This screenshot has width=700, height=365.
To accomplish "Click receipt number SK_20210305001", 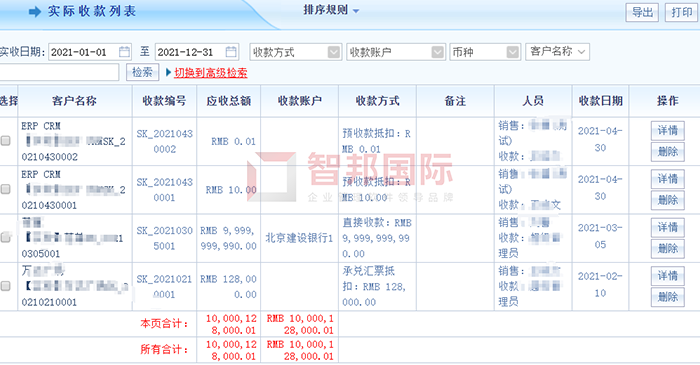I will tap(164, 238).
